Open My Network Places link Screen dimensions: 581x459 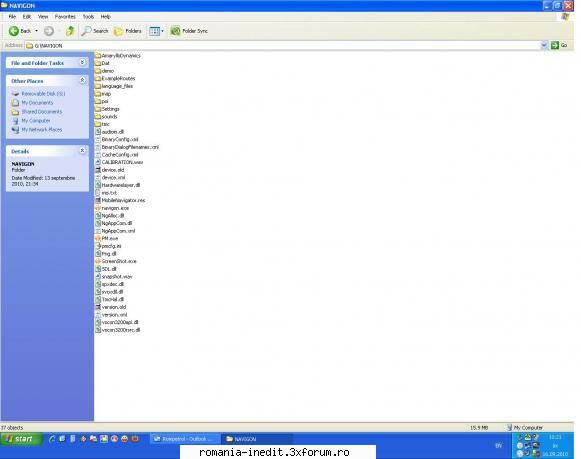(x=42, y=130)
